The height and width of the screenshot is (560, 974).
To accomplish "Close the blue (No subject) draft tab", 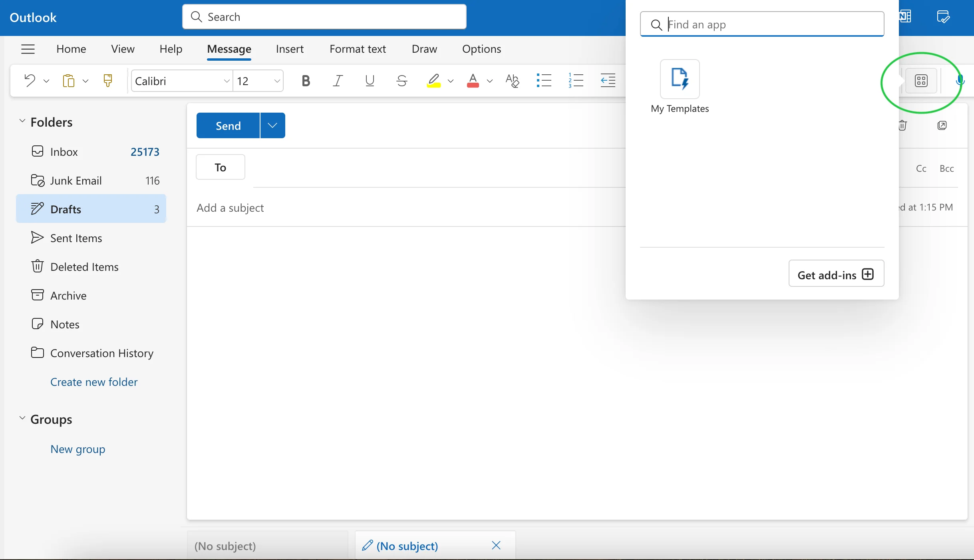I will pyautogui.click(x=496, y=545).
